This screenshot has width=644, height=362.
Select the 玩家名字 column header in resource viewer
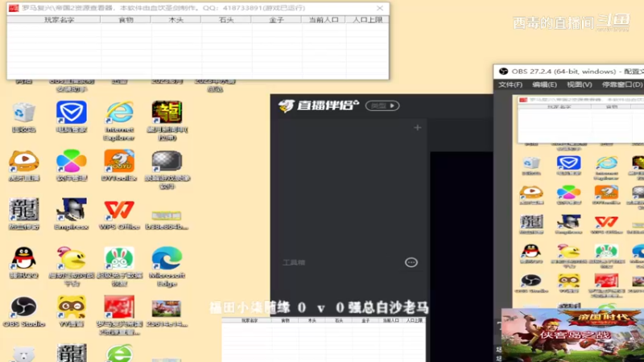(x=54, y=19)
